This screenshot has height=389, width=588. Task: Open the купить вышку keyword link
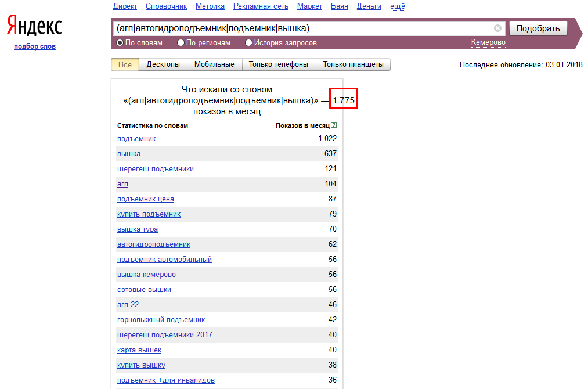point(142,365)
